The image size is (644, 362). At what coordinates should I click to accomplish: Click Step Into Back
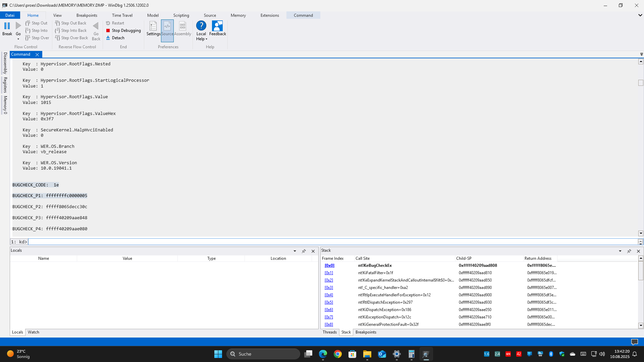pyautogui.click(x=71, y=31)
